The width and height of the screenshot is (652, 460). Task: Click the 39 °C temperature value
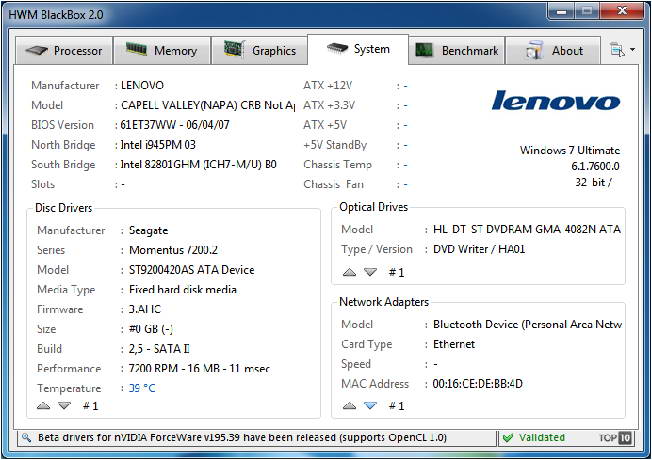[x=142, y=388]
